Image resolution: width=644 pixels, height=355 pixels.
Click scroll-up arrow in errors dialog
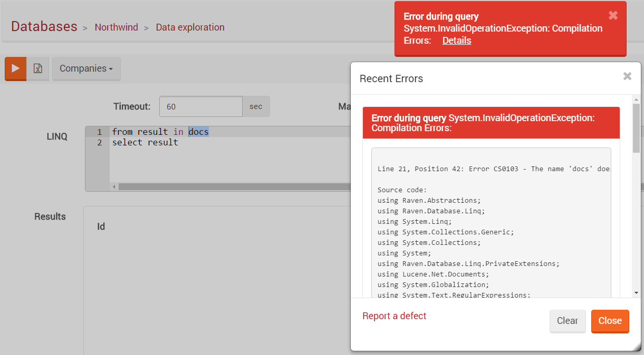(x=636, y=99)
